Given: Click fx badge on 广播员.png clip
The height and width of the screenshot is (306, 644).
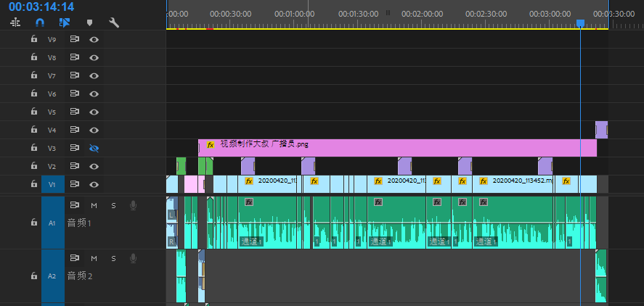Looking at the screenshot, I should (x=211, y=144).
